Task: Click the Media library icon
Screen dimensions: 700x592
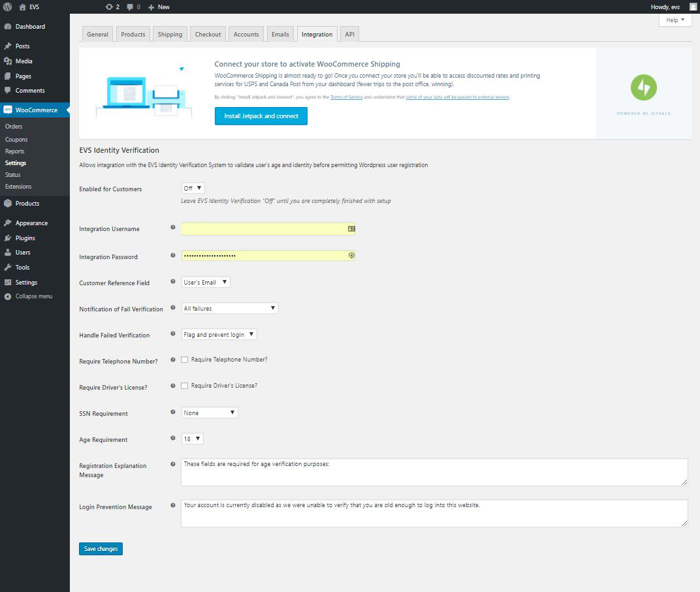Action: pos(8,61)
